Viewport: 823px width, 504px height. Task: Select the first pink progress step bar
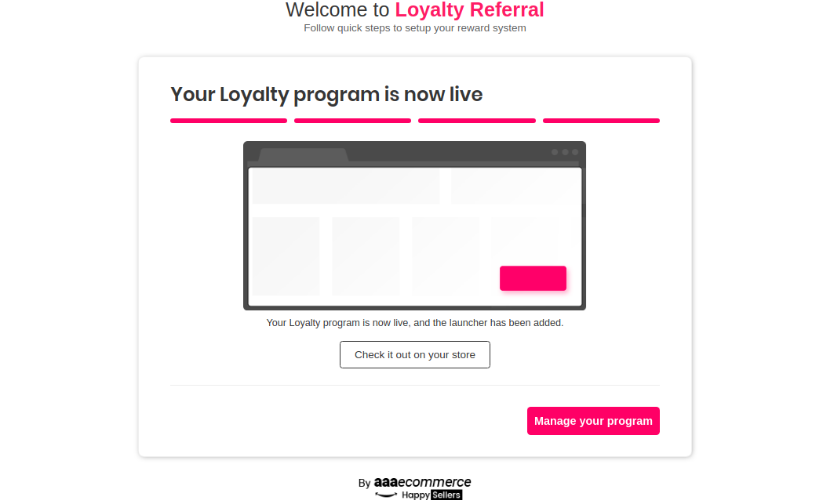tap(228, 121)
